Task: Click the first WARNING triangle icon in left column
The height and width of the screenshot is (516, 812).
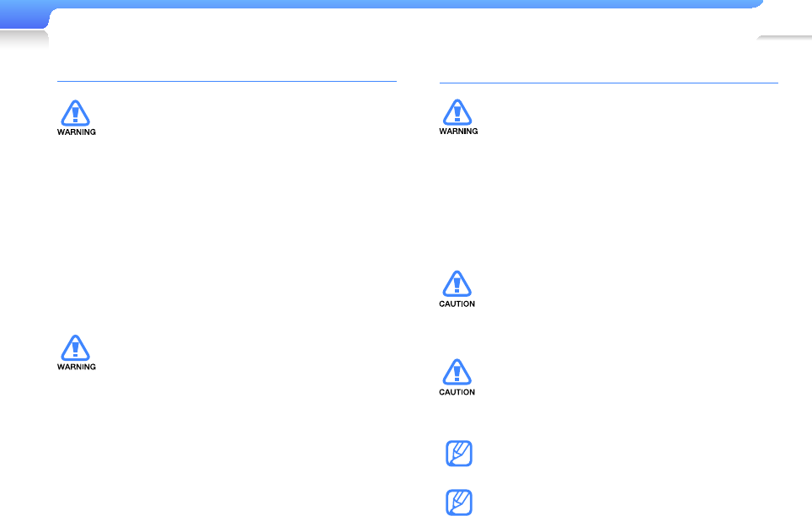Action: point(76,113)
